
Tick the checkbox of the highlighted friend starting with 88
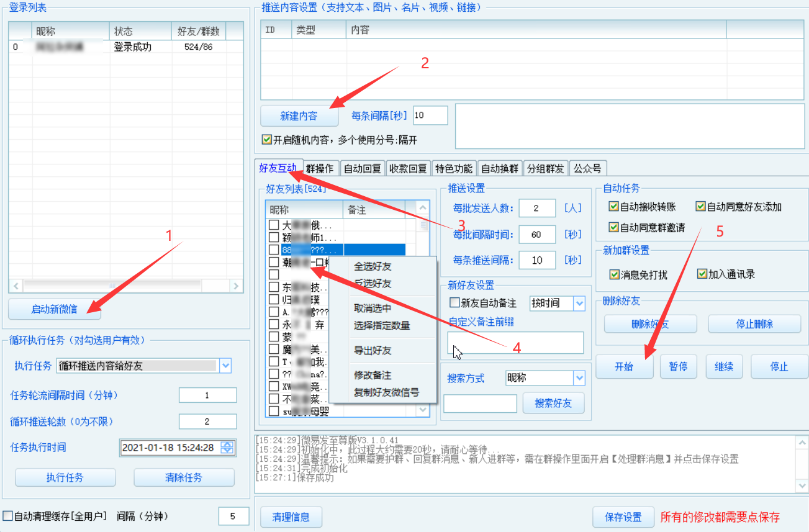pos(274,250)
